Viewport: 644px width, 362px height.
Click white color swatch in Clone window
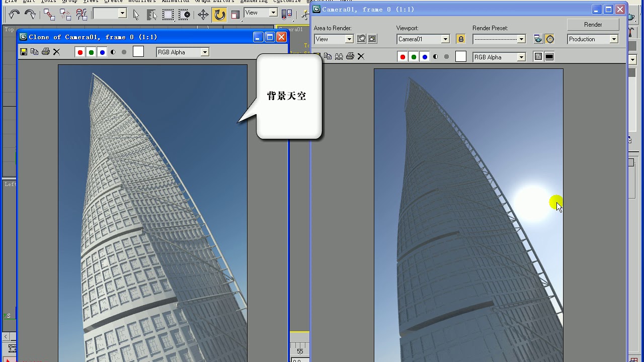[x=138, y=52]
